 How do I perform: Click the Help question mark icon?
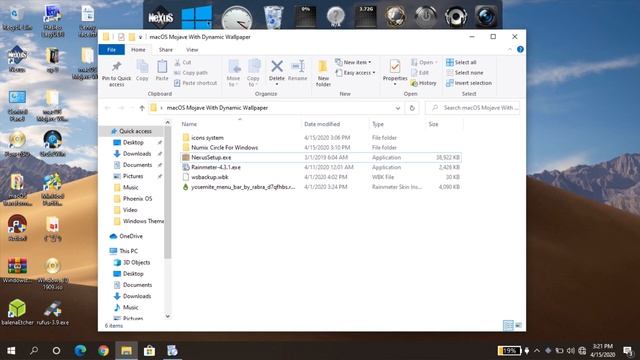[520, 49]
